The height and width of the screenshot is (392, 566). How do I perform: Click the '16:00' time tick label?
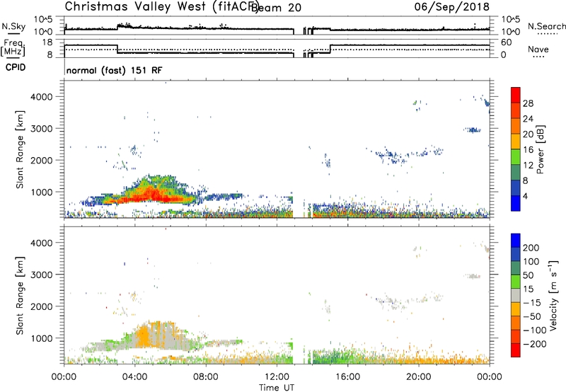tap(347, 377)
